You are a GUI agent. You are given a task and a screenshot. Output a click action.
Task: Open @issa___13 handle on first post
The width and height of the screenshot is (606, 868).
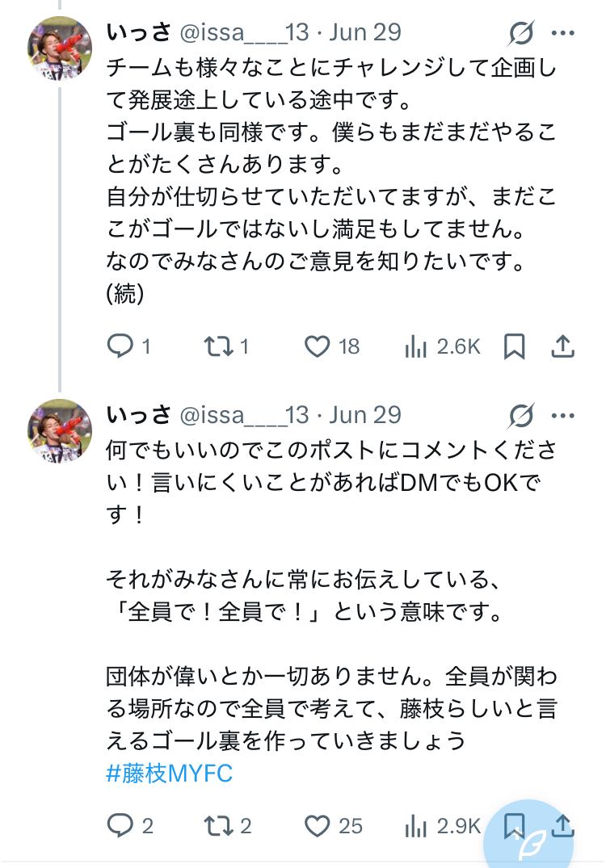point(243,32)
